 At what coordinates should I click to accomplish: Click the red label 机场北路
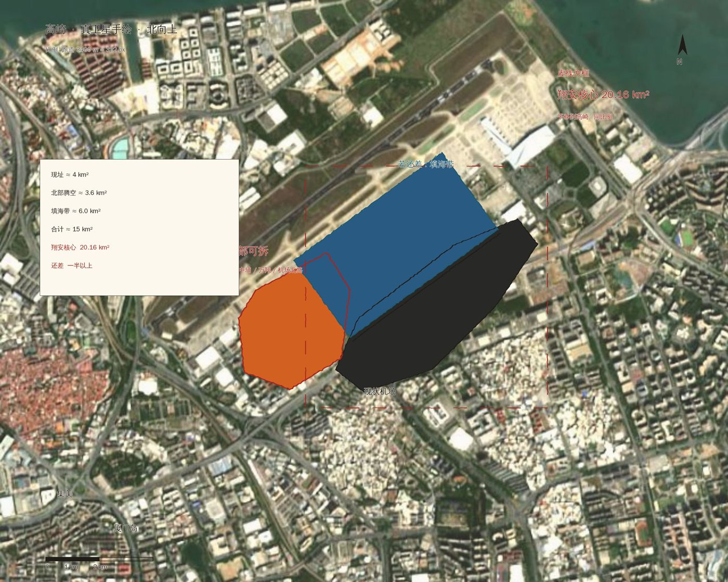coord(290,270)
